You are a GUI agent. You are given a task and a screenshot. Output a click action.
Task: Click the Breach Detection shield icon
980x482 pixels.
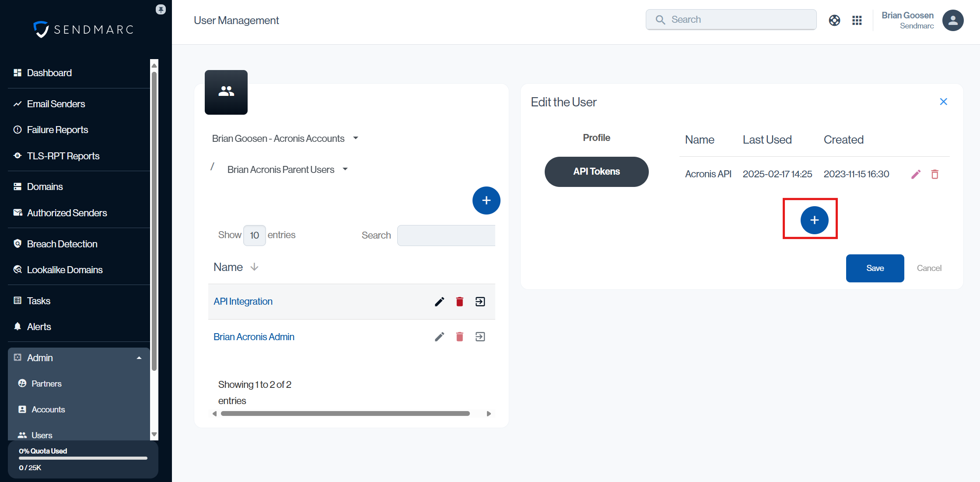(17, 244)
